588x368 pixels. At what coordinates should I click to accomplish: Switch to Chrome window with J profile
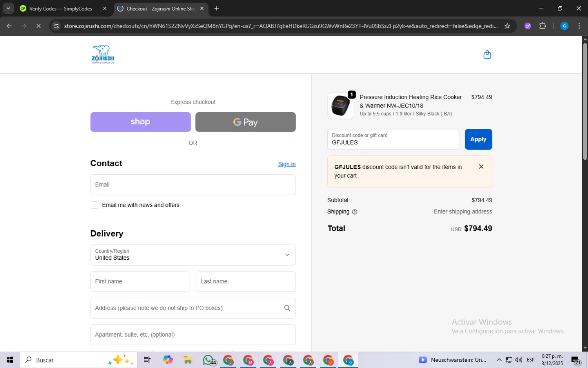click(228, 360)
